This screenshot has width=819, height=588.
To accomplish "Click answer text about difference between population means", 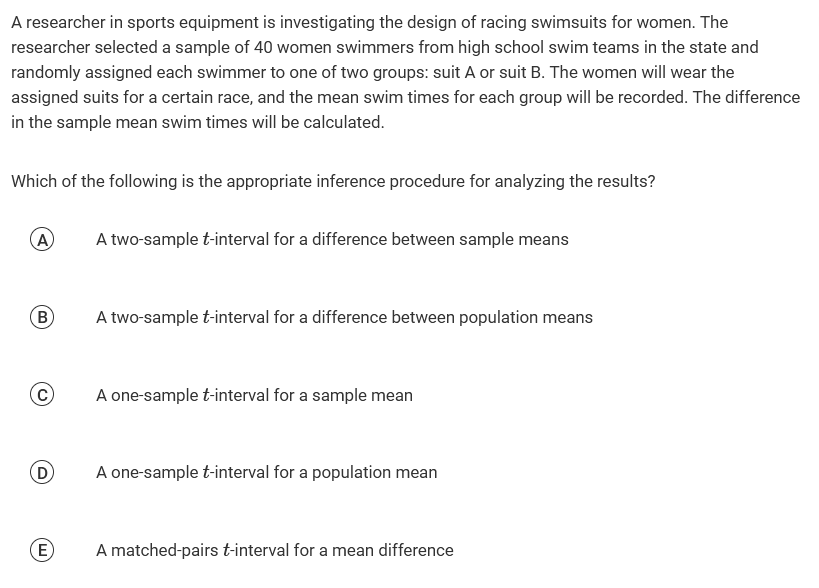I will 344,317.
